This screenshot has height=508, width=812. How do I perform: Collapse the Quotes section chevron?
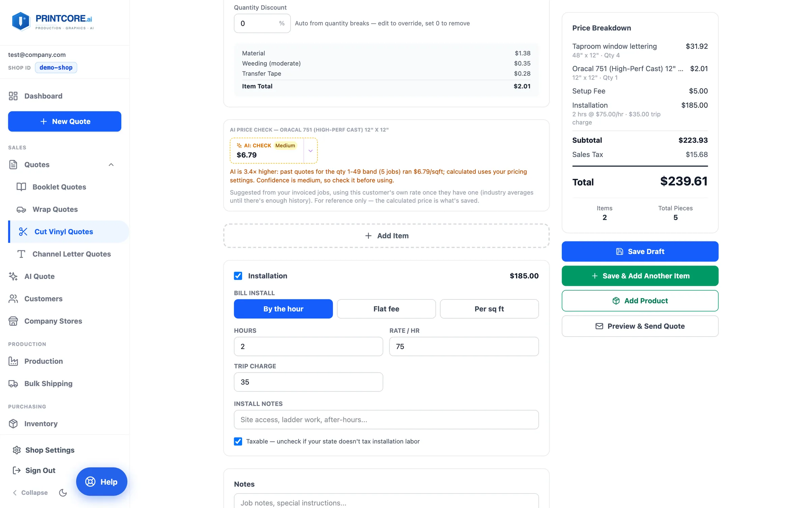[x=111, y=165]
